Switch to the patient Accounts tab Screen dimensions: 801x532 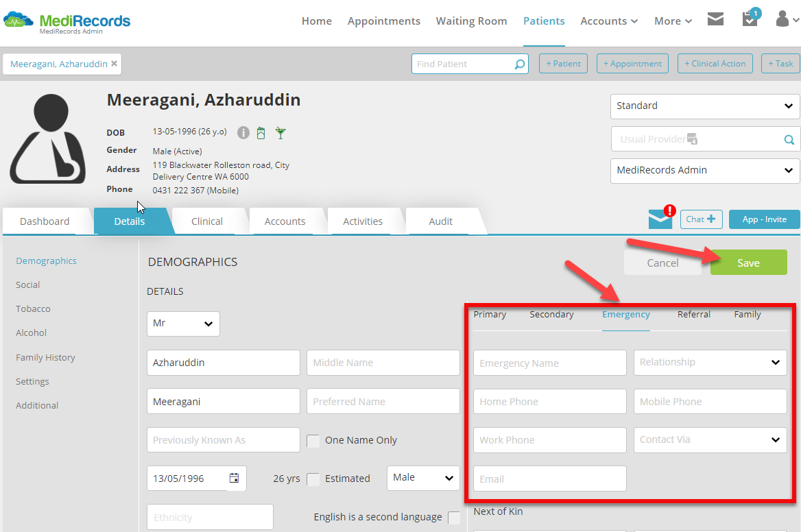pyautogui.click(x=285, y=221)
